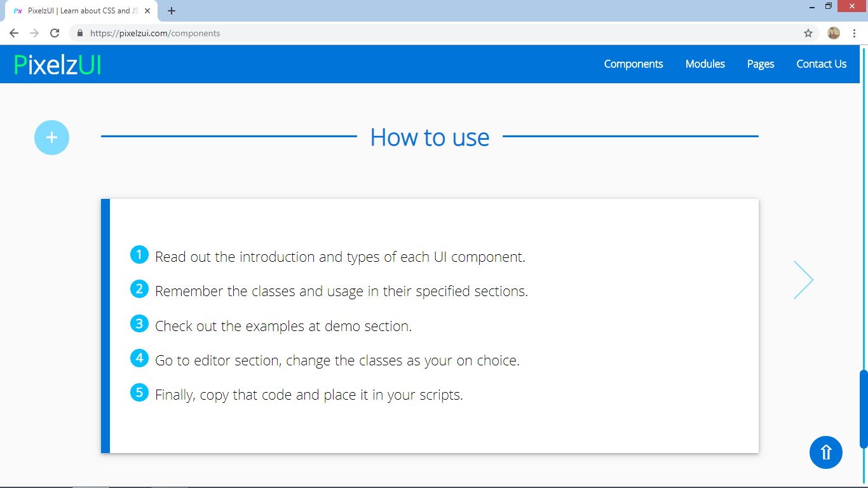
Task: Click the scroll-to-top arrow button
Action: [826, 452]
